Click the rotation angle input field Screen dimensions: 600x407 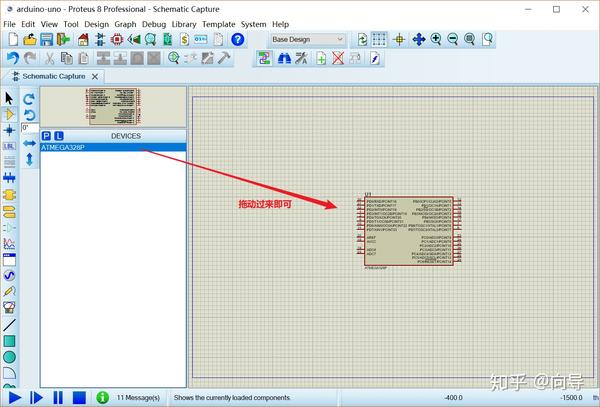(x=30, y=128)
